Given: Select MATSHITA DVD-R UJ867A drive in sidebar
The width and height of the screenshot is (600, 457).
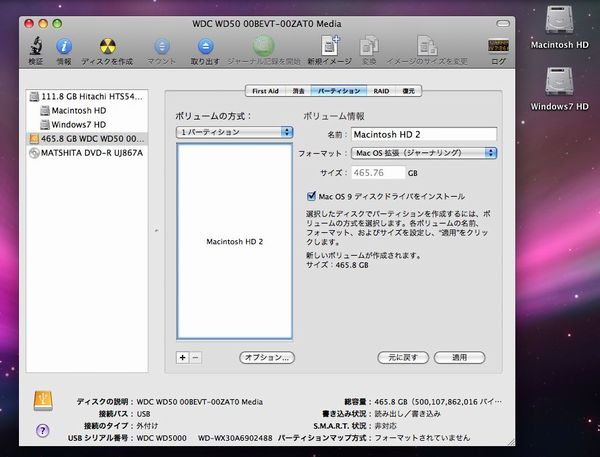Looking at the screenshot, I should [x=87, y=153].
